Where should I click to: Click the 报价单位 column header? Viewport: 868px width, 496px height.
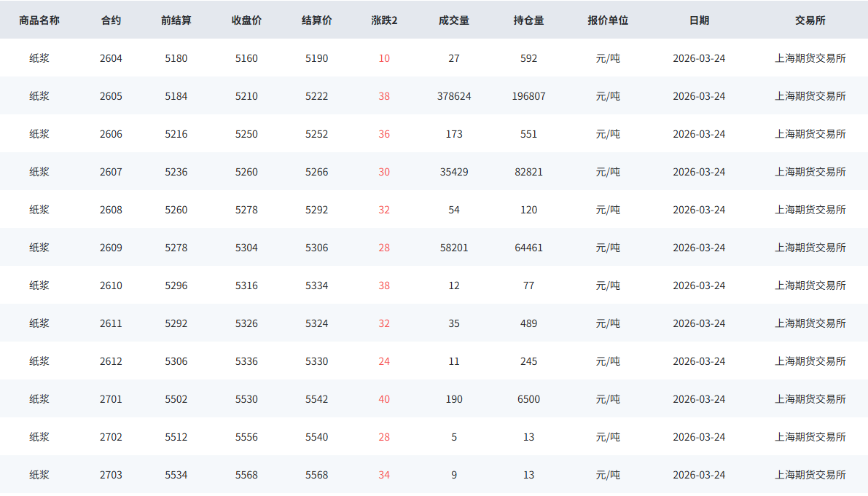[x=608, y=20]
